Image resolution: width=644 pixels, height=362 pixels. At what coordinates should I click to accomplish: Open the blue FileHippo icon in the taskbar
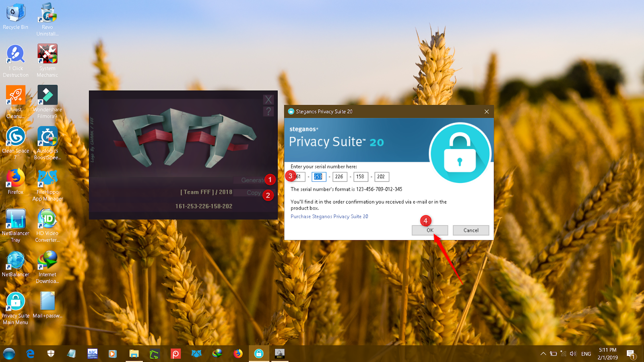tap(196, 354)
